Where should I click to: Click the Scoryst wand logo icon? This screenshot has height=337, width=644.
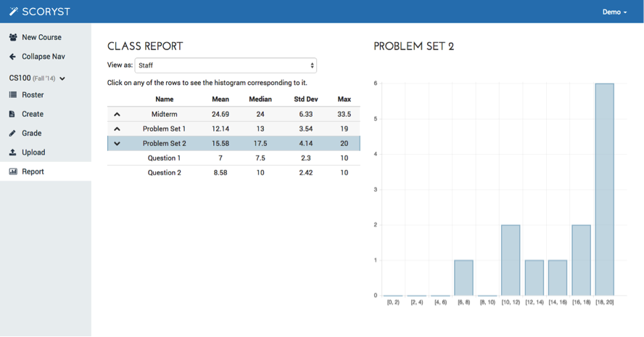coord(13,12)
